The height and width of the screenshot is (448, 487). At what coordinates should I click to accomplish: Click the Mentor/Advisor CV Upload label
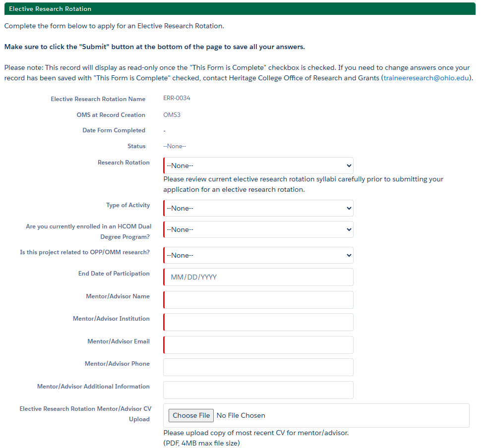85,414
